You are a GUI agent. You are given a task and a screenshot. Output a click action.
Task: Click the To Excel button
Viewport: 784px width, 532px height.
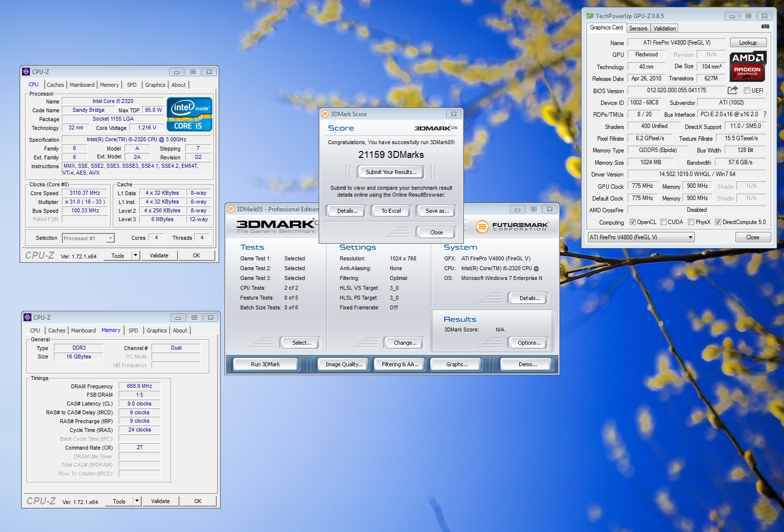pos(391,211)
